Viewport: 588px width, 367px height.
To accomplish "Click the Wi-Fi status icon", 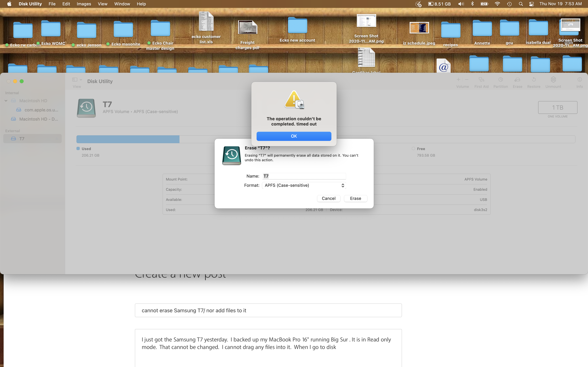I will tap(497, 4).
